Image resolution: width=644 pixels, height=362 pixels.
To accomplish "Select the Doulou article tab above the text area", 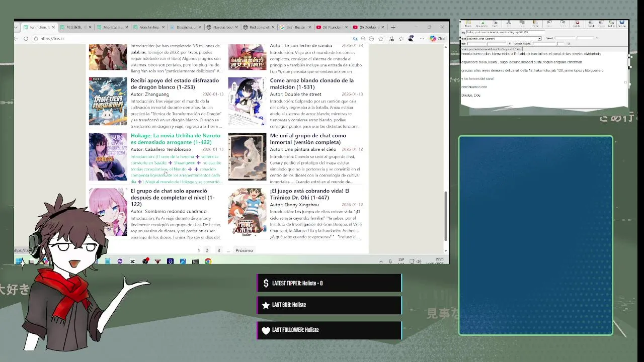I will click(x=491, y=49).
